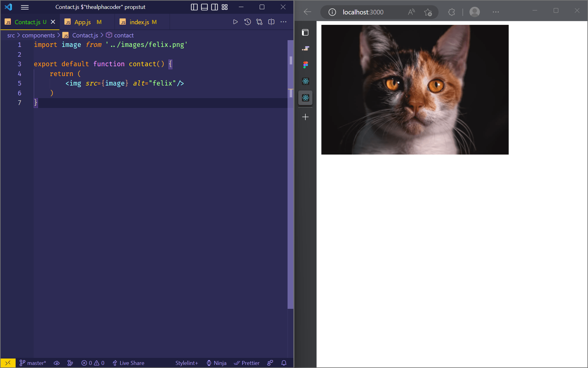Toggle the bottom panel layout
The width and height of the screenshot is (588, 368).
pyautogui.click(x=204, y=7)
